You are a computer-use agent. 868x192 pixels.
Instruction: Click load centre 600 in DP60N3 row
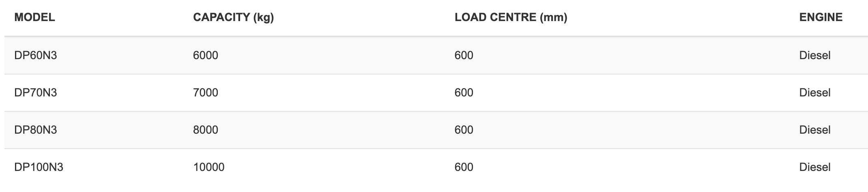click(x=464, y=55)
